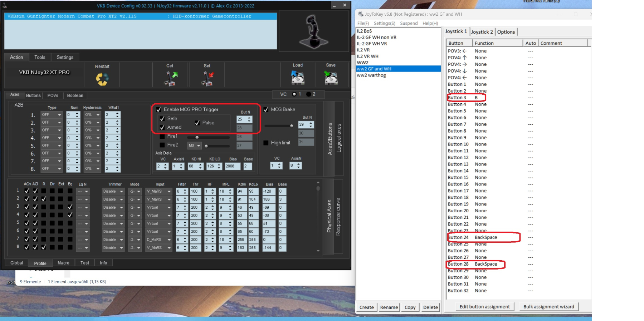Click the Create profile button
The height and width of the screenshot is (321, 644).
(x=367, y=307)
